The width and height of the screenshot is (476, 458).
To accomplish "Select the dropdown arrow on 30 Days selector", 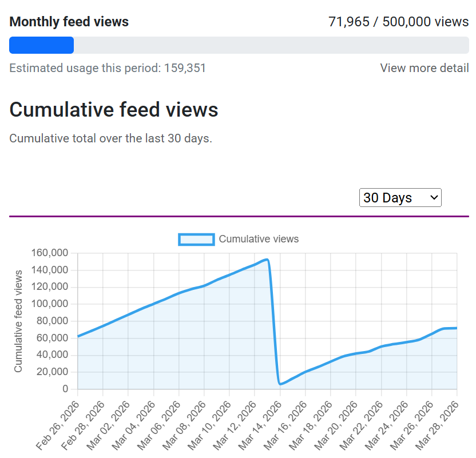I will (433, 197).
